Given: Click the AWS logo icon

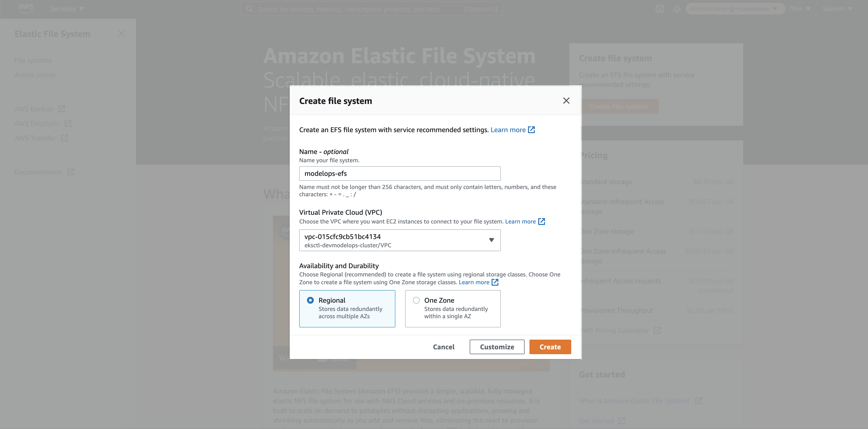Looking at the screenshot, I should 26,8.
